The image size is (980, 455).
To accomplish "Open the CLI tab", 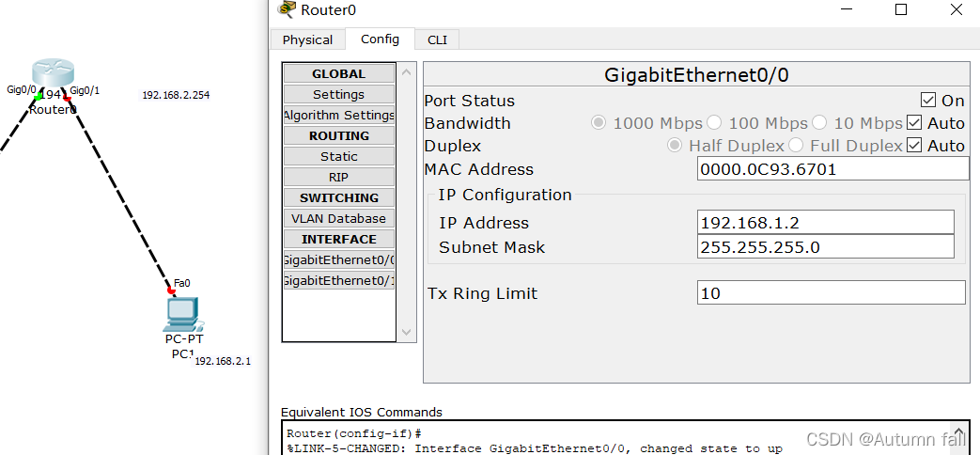I will (437, 39).
